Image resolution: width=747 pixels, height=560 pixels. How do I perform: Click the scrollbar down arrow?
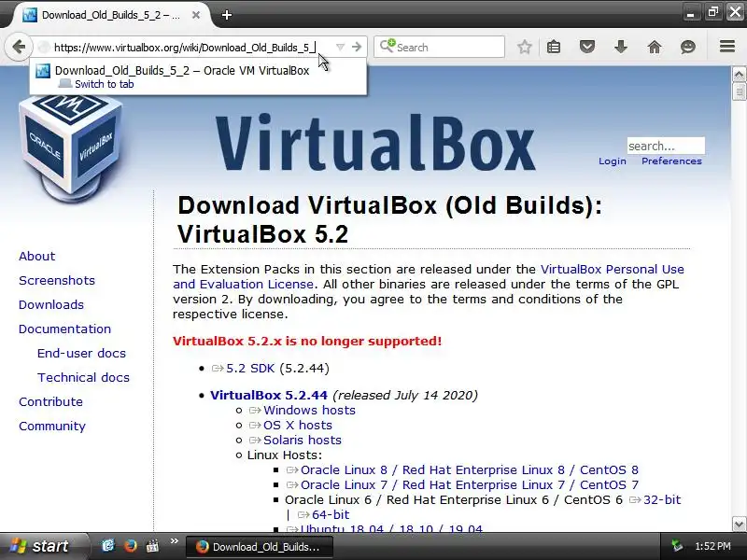click(x=739, y=524)
